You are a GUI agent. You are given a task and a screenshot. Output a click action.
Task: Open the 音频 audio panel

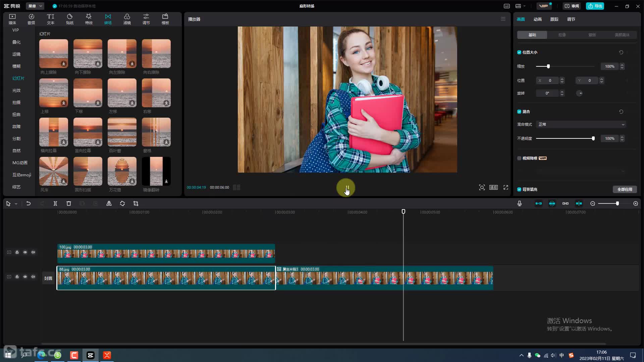[31, 19]
